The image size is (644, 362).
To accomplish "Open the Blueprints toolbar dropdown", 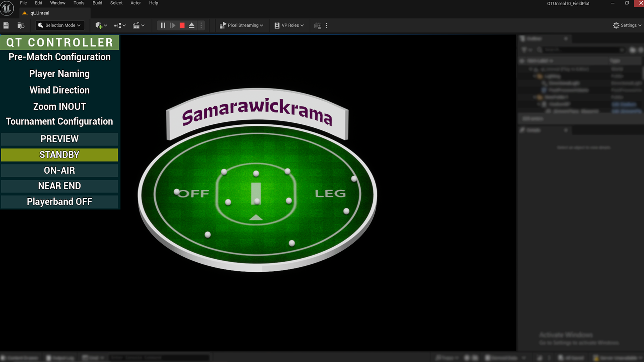I will point(120,25).
